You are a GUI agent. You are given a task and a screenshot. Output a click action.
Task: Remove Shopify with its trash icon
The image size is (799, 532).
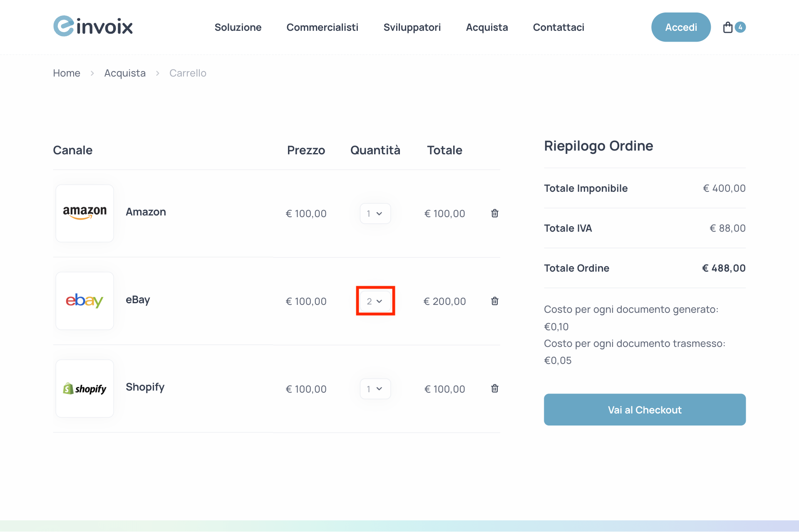tap(494, 388)
